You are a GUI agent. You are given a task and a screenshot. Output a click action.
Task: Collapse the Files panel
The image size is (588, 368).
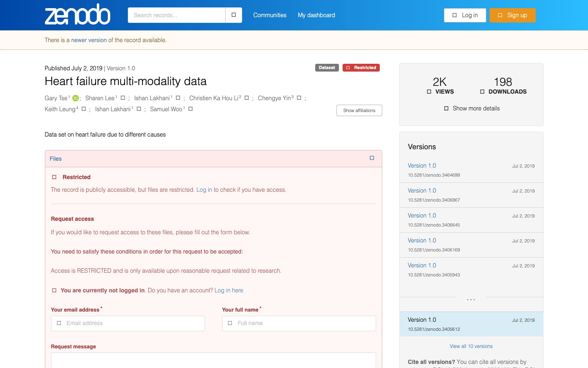372,158
